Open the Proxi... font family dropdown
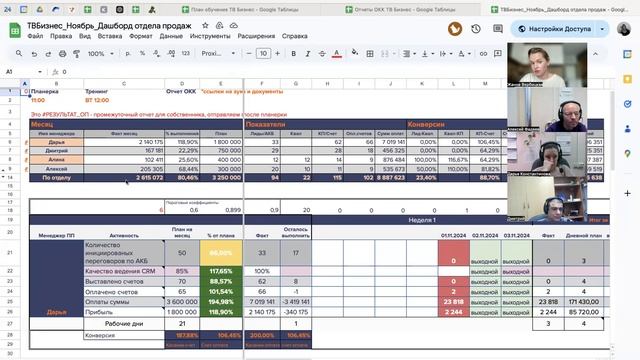The height and width of the screenshot is (360, 640). [x=218, y=53]
